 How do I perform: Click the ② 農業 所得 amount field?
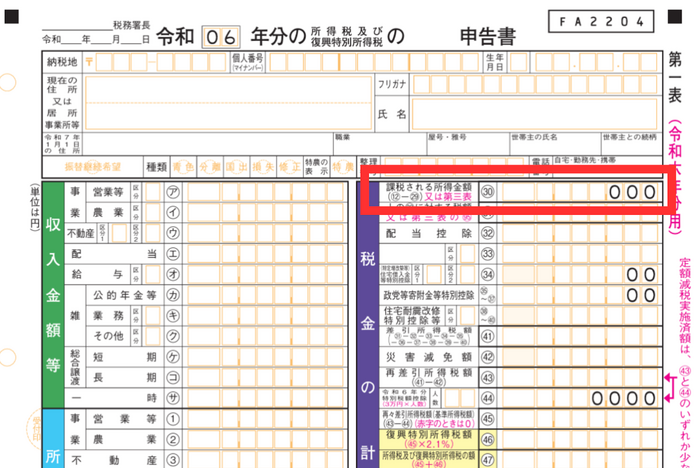coord(265,439)
